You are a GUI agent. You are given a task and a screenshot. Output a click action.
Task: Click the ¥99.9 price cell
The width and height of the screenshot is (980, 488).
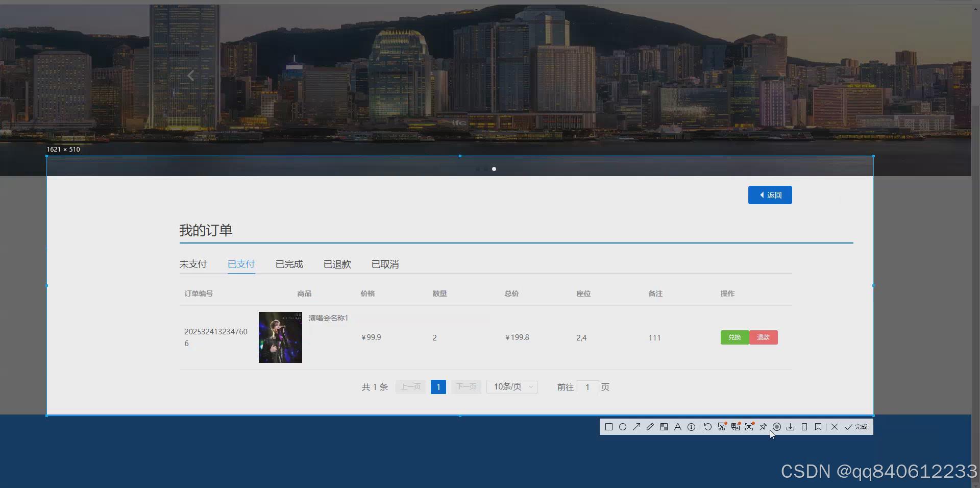tap(371, 337)
